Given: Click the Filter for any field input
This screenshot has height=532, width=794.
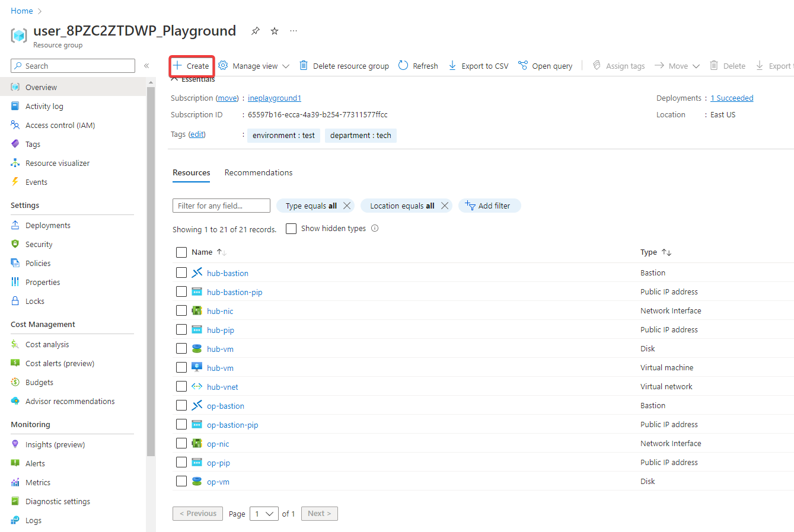Looking at the screenshot, I should coord(221,206).
